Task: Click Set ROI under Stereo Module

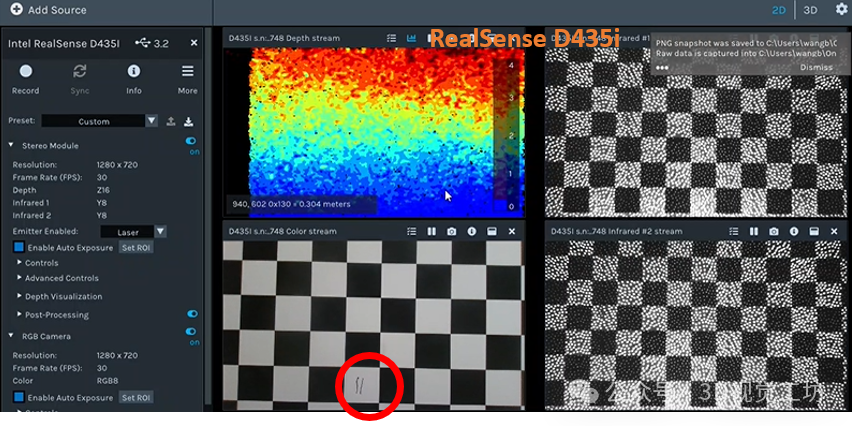Action: [x=136, y=247]
